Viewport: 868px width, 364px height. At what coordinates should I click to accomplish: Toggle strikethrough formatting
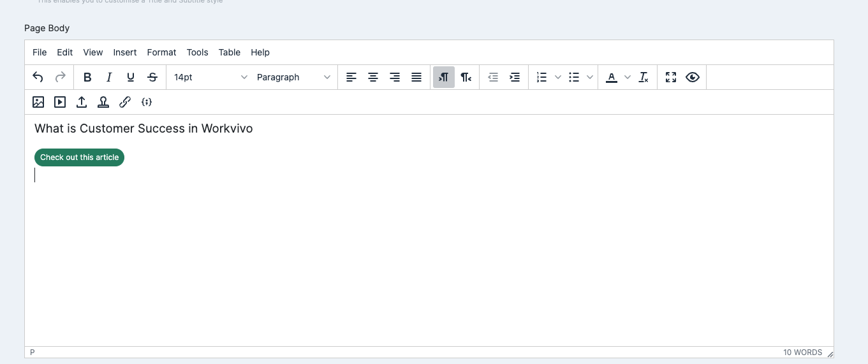(152, 77)
